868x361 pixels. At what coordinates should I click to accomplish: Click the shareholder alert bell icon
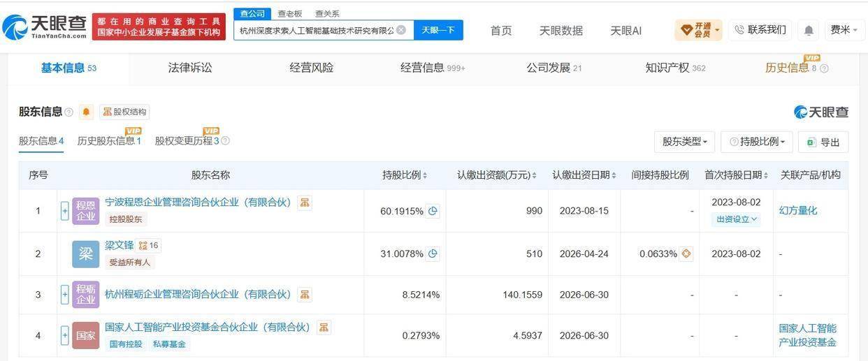click(x=86, y=112)
